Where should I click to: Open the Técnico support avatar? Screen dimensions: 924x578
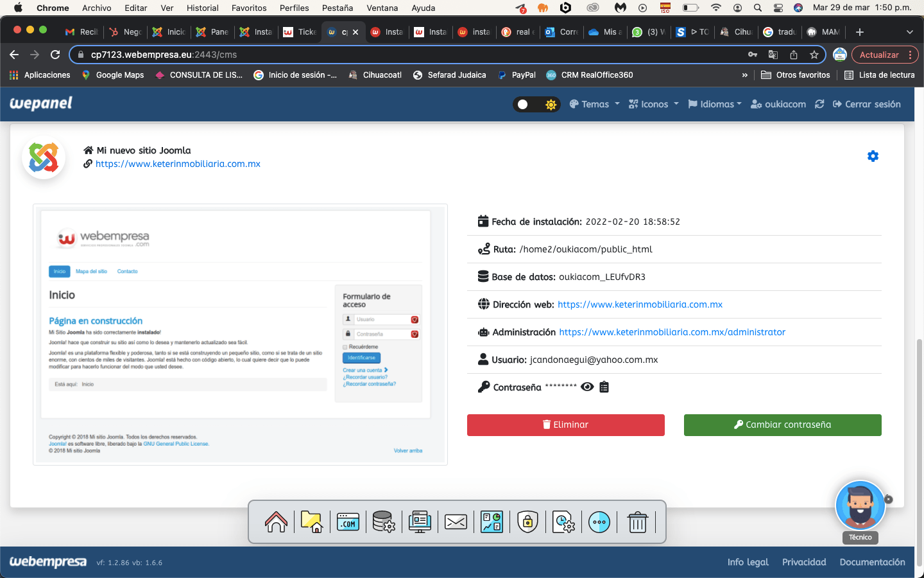pyautogui.click(x=860, y=506)
